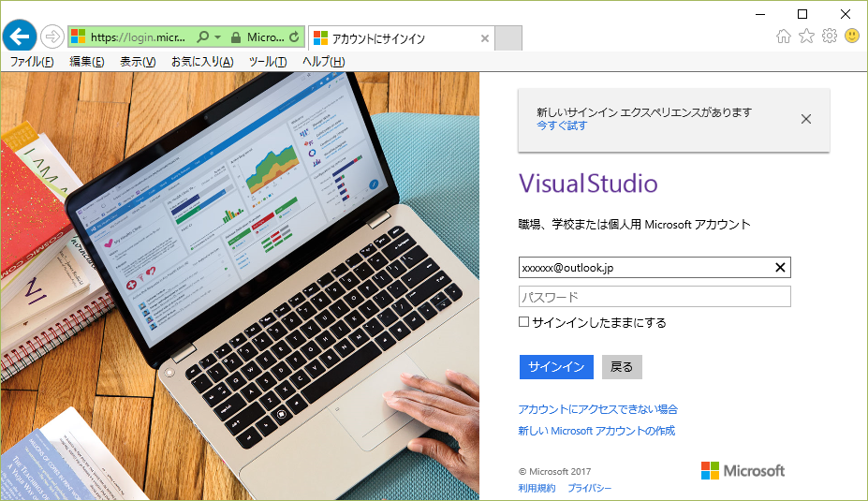Dismiss the new sign-in experience banner
The width and height of the screenshot is (868, 501).
[806, 119]
